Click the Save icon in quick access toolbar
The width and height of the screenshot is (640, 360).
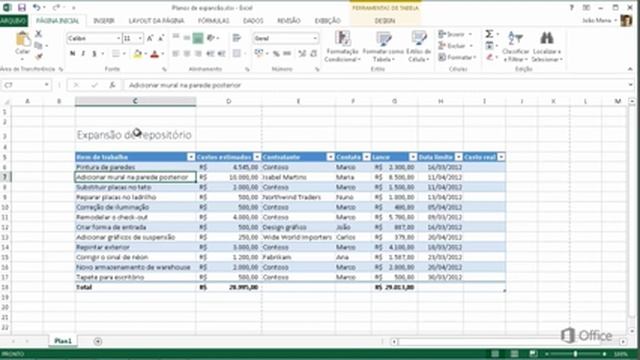(21, 7)
